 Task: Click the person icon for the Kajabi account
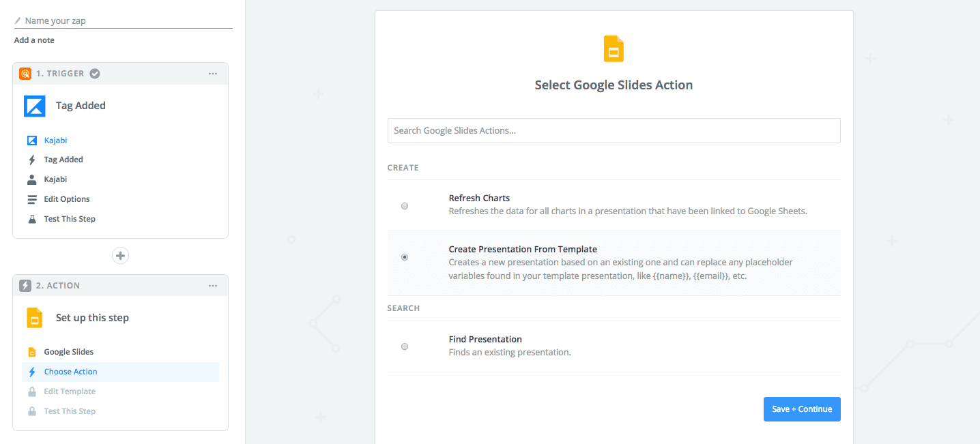(x=32, y=179)
